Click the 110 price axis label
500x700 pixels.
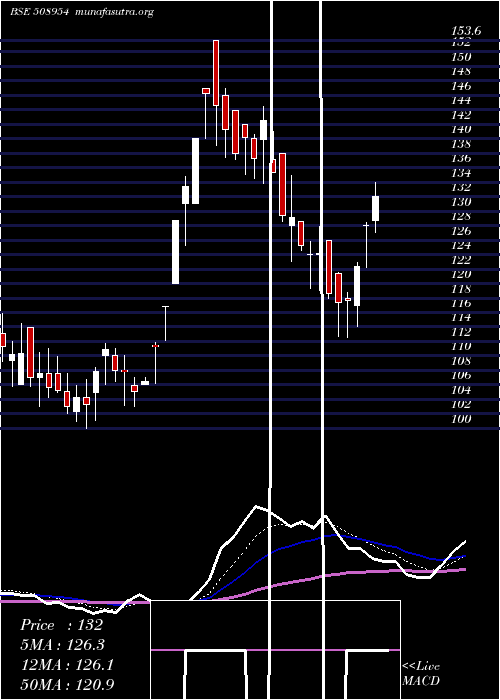pyautogui.click(x=461, y=347)
